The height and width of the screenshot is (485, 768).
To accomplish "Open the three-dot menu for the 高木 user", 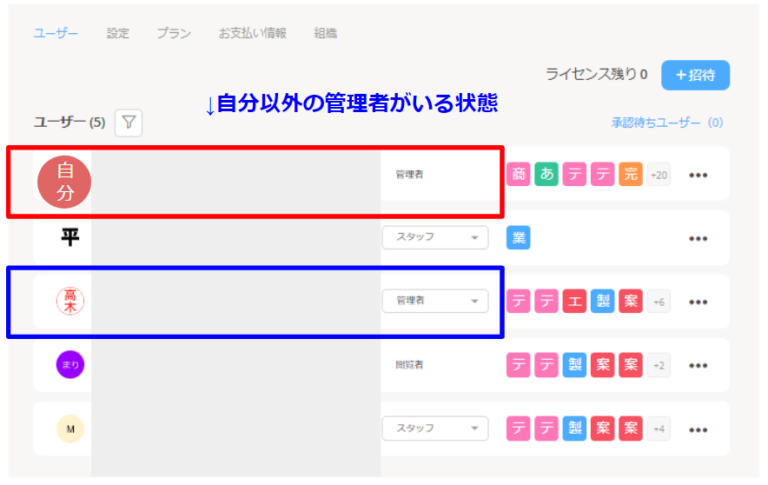I will coord(698,301).
